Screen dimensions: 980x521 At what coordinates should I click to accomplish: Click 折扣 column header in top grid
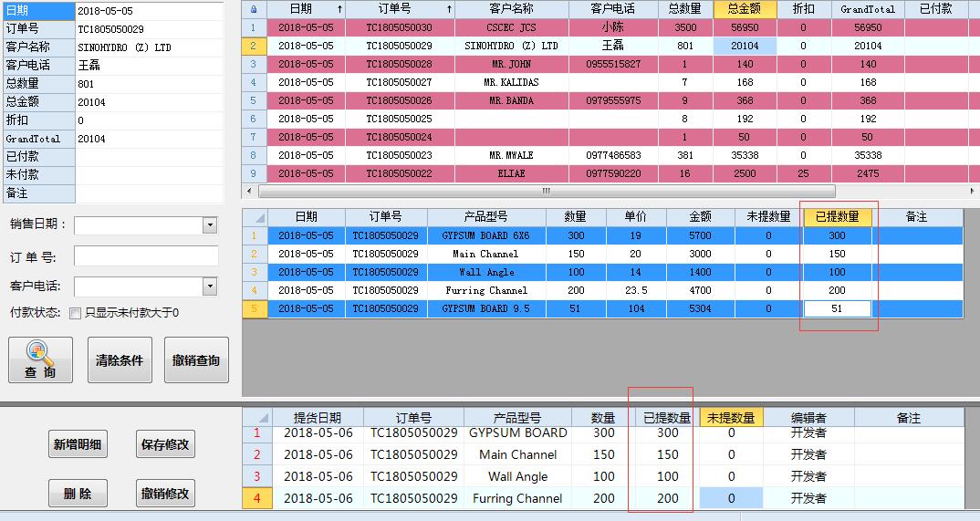(x=804, y=9)
